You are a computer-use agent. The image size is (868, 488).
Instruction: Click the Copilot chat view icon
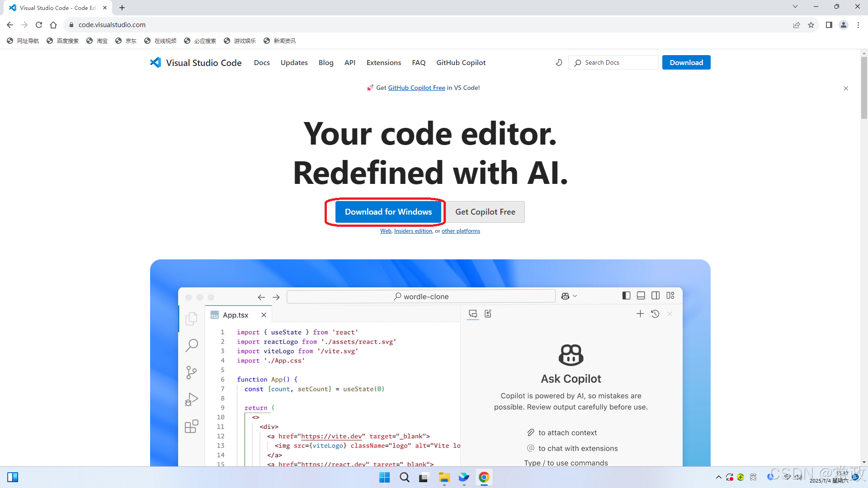click(x=473, y=314)
